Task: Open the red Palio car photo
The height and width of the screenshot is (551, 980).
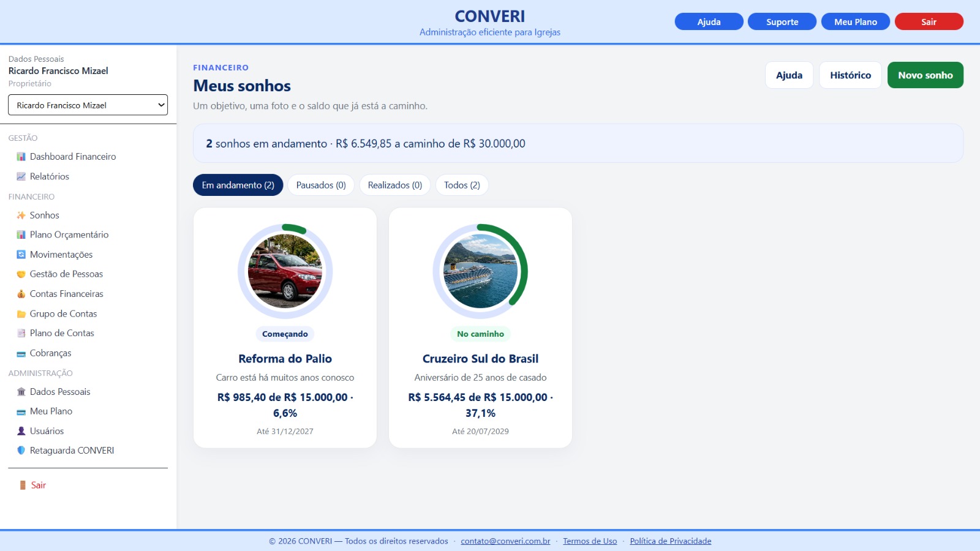Action: (285, 271)
